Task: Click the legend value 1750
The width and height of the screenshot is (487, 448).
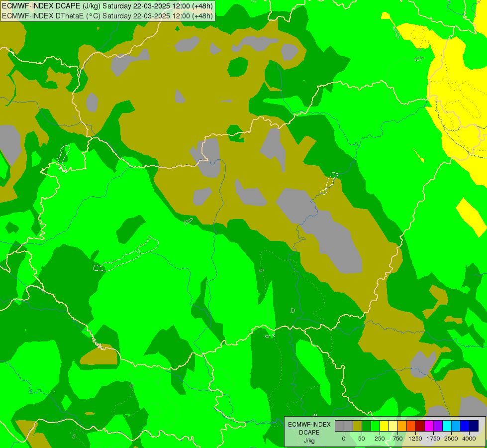Action: (x=433, y=439)
